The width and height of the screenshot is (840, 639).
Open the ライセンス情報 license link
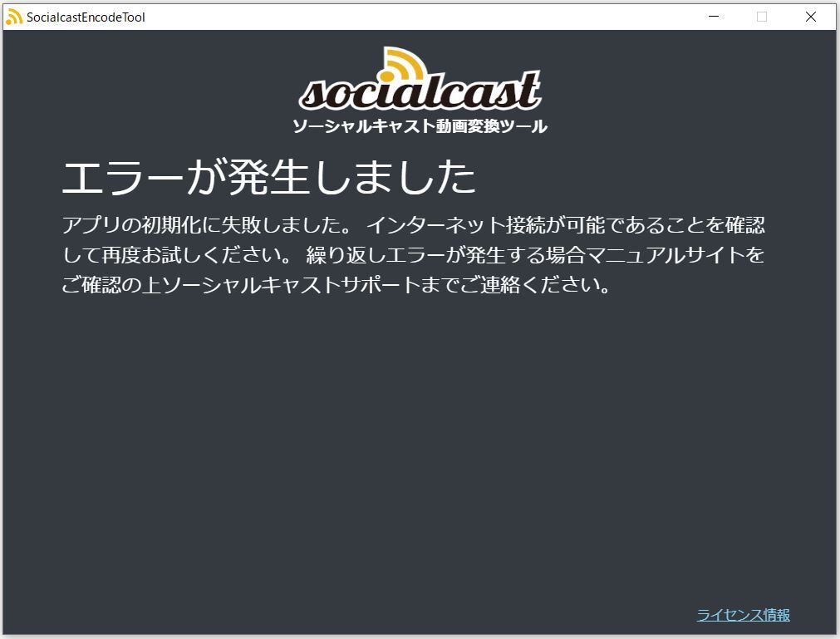743,615
